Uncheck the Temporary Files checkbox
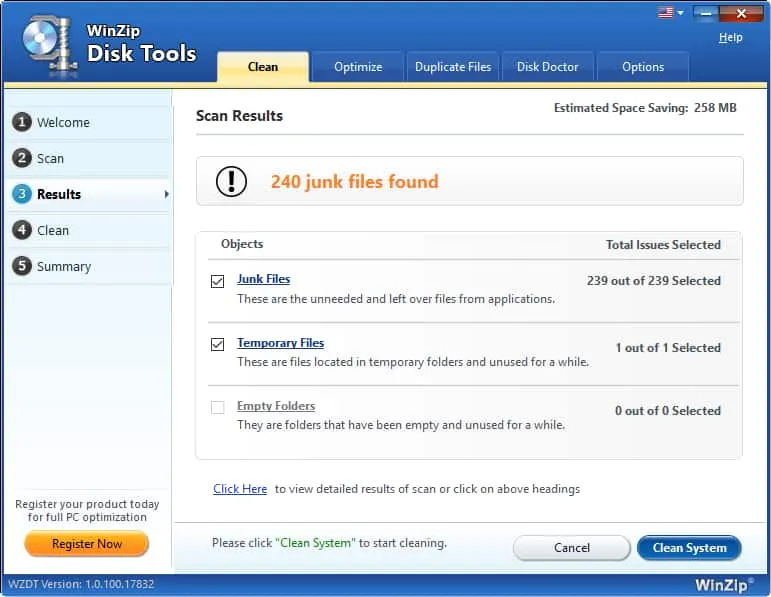Viewport: 771px width, 597px height. 217,344
